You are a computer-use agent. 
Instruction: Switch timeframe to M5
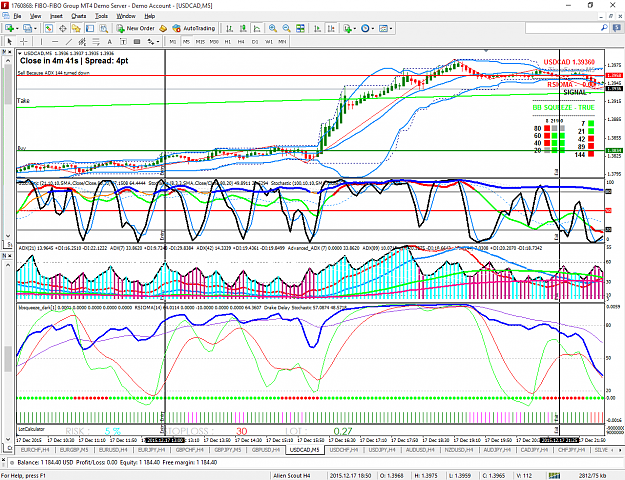pyautogui.click(x=186, y=41)
